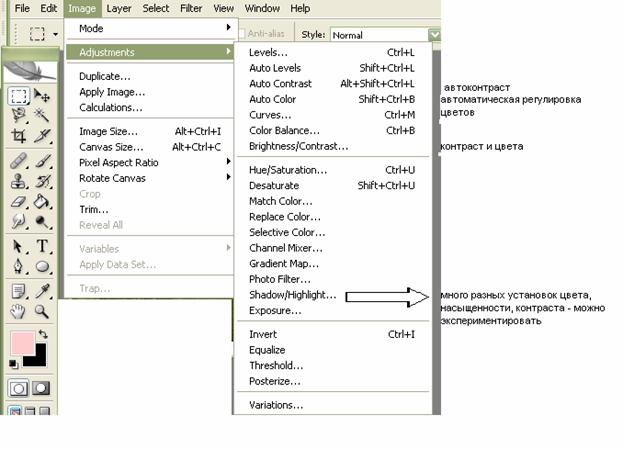623x449 pixels.
Task: Select the Eraser tool
Action: [x=18, y=201]
